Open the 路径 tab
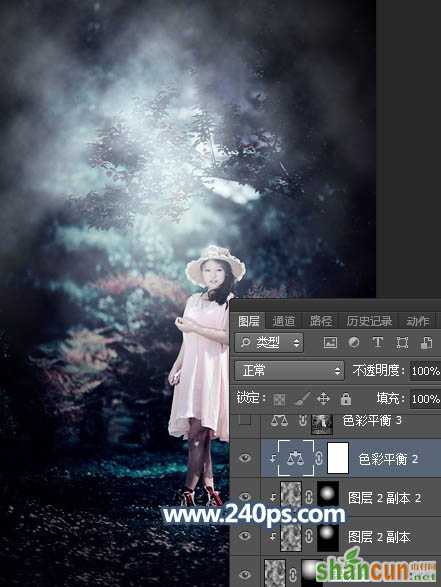The width and height of the screenshot is (441, 587). (x=320, y=321)
